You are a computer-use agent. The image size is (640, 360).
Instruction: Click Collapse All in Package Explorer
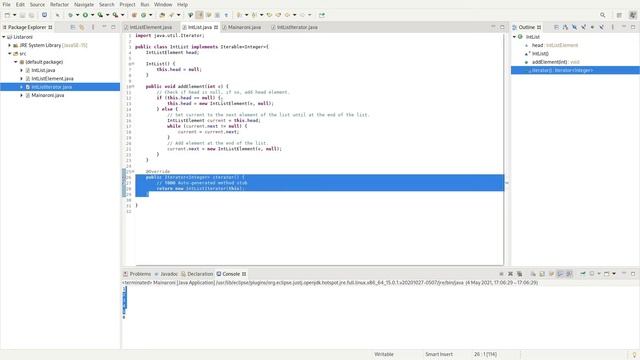[x=73, y=27]
